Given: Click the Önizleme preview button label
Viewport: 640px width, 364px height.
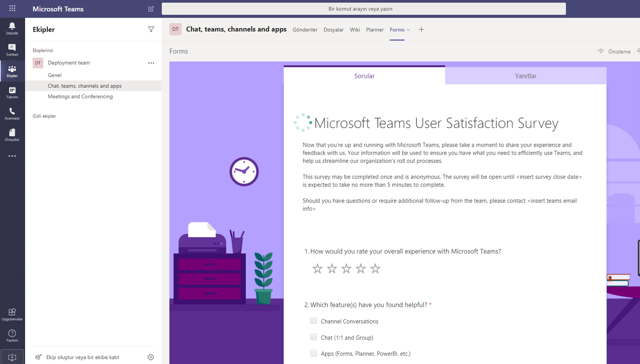Looking at the screenshot, I should (x=619, y=51).
